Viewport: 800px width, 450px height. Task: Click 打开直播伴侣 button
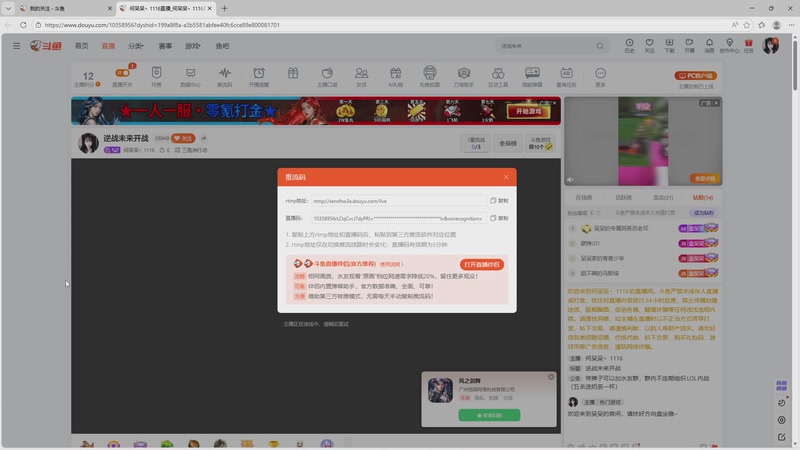click(x=482, y=264)
